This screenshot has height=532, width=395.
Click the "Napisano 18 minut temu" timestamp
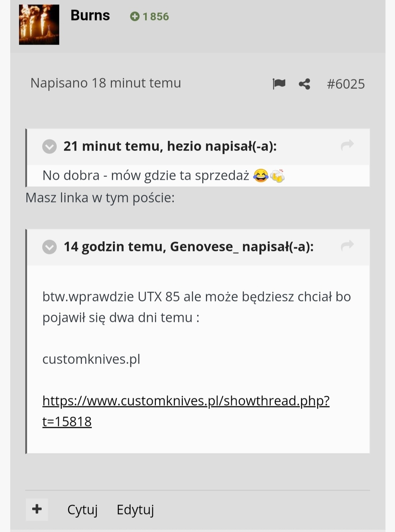point(106,83)
